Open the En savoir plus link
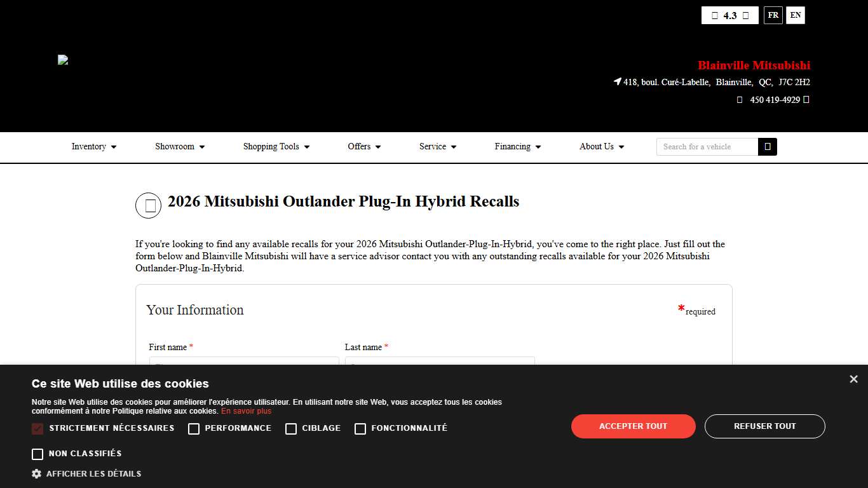Viewport: 868px width, 488px height. pos(245,411)
